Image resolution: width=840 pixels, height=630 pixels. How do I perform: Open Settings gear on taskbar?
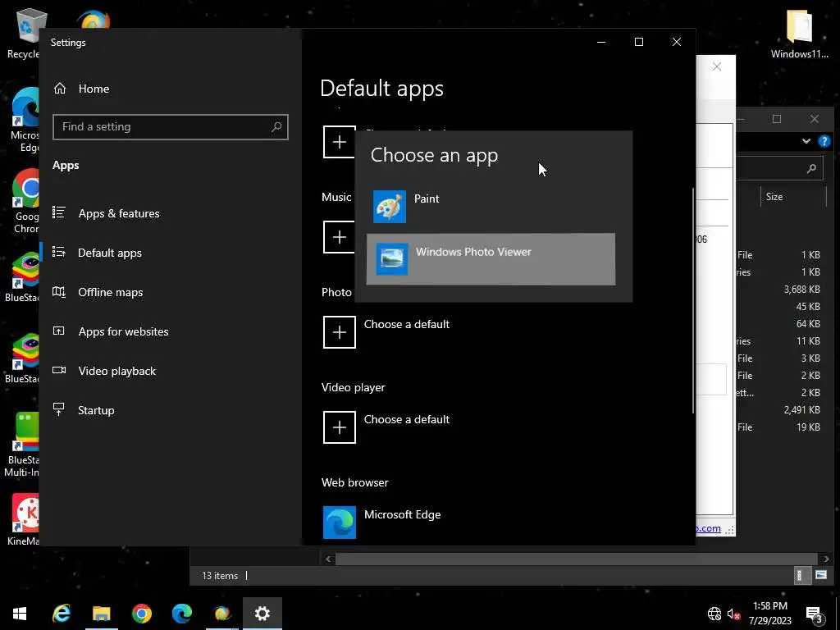pos(262,614)
